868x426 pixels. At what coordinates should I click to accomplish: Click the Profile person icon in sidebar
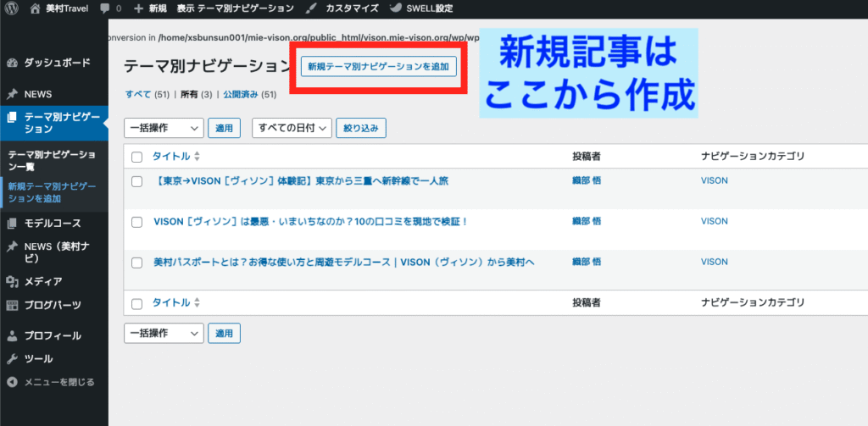(x=12, y=335)
